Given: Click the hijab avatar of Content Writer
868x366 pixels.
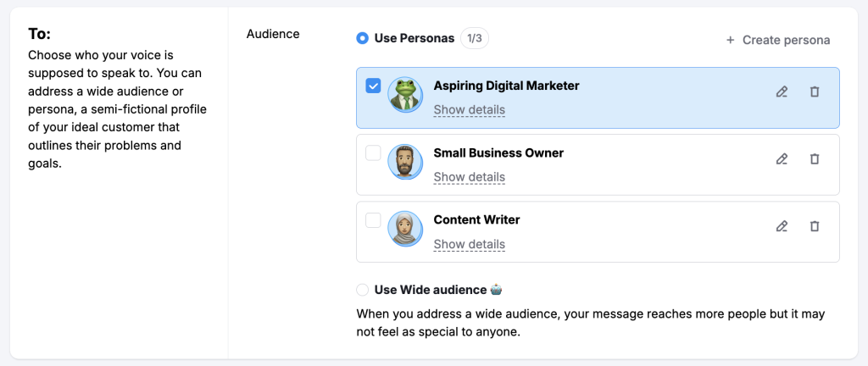Looking at the screenshot, I should coord(405,229).
